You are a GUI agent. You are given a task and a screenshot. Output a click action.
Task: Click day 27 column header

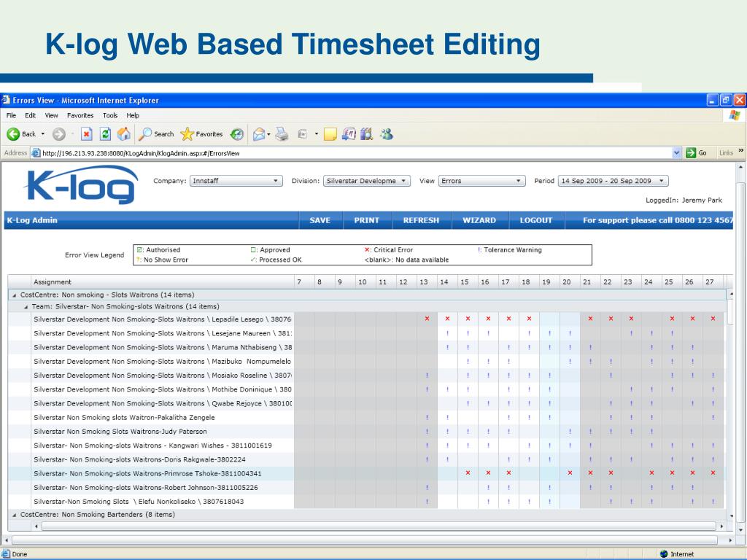713,282
